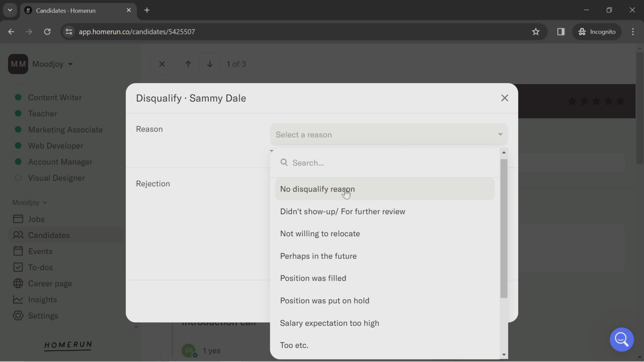Viewport: 644px width, 362px height.
Task: Close candidate view with X button
Action: click(162, 64)
